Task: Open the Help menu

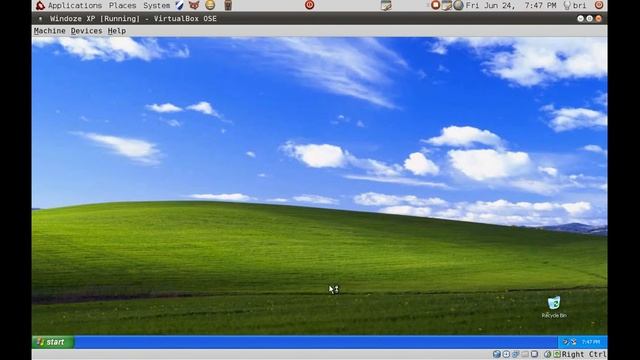Action: coord(117,31)
